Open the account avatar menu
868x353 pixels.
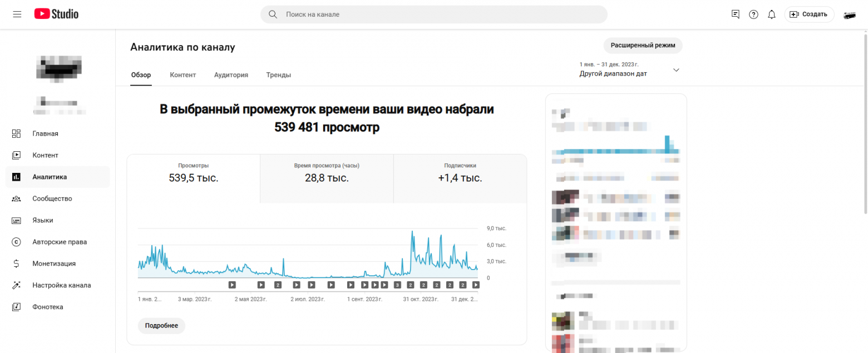point(850,15)
